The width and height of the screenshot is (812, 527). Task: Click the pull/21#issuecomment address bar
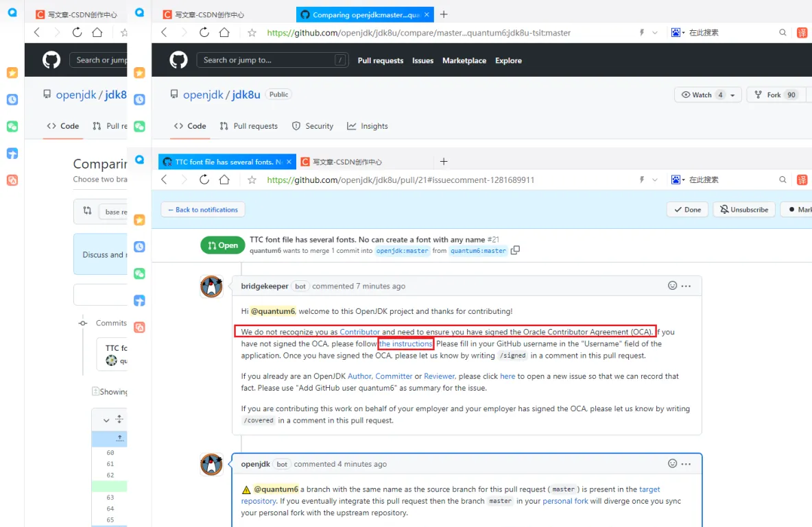pyautogui.click(x=401, y=180)
